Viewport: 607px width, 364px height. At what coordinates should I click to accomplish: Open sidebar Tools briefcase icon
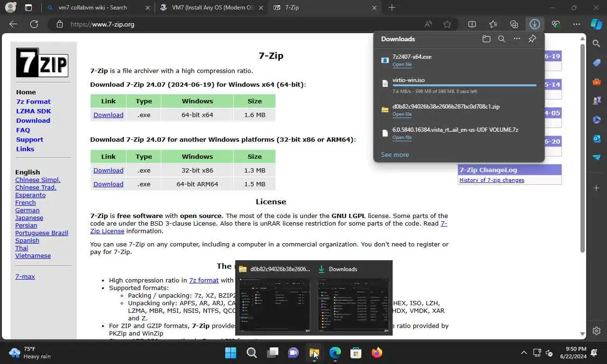tap(597, 82)
